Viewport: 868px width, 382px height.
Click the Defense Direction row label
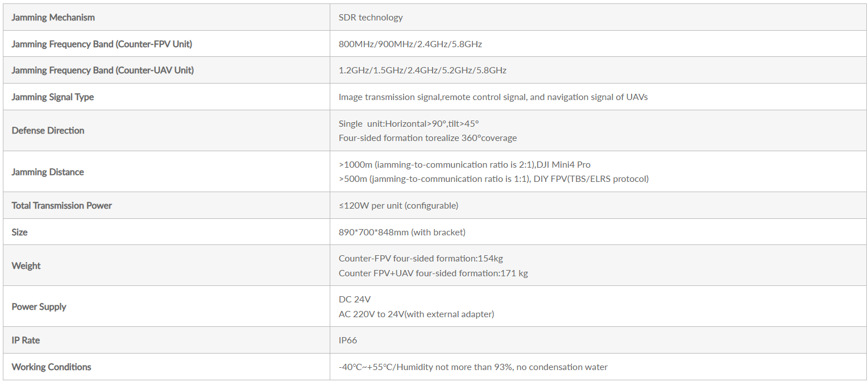[48, 131]
